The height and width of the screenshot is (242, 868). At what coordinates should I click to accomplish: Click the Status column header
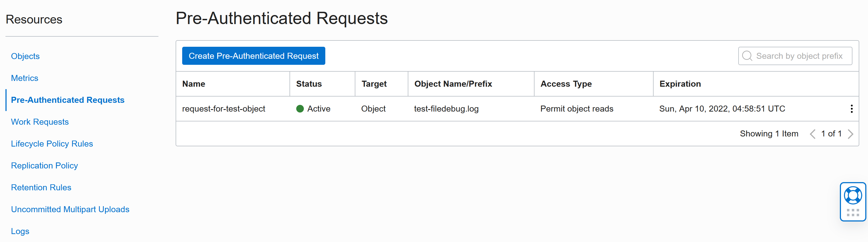pos(309,84)
